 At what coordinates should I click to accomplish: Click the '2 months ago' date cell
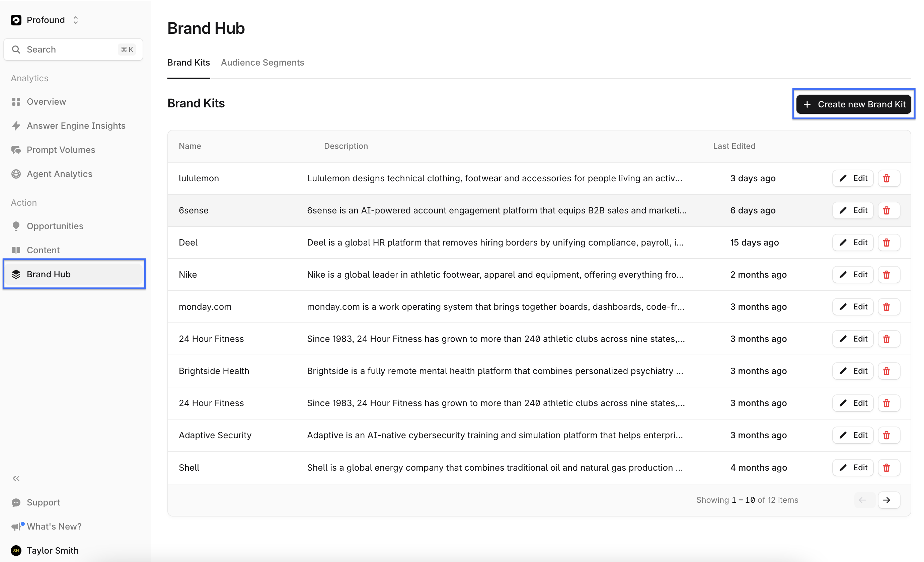coord(758,275)
